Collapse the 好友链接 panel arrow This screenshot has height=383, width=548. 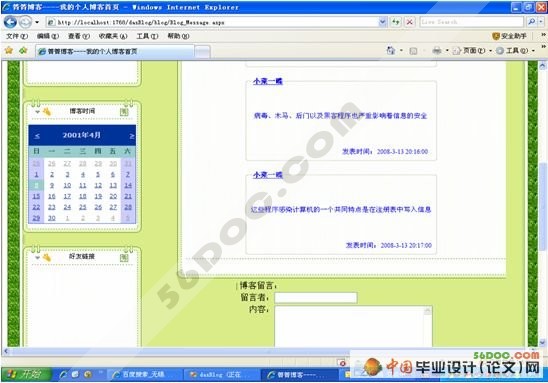pyautogui.click(x=37, y=258)
